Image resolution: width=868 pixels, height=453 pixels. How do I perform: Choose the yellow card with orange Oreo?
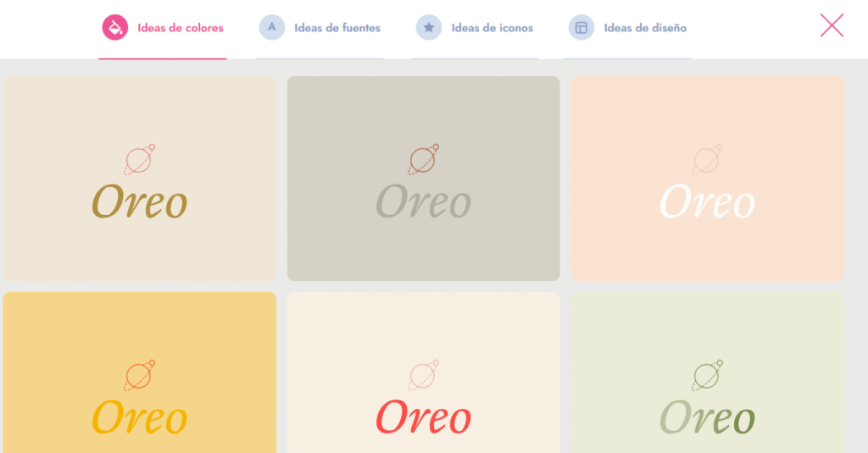[140, 373]
